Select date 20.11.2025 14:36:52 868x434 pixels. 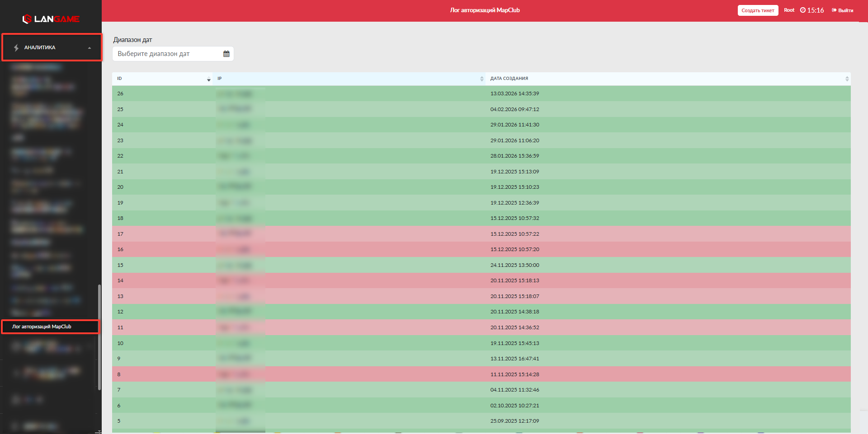[514, 327]
